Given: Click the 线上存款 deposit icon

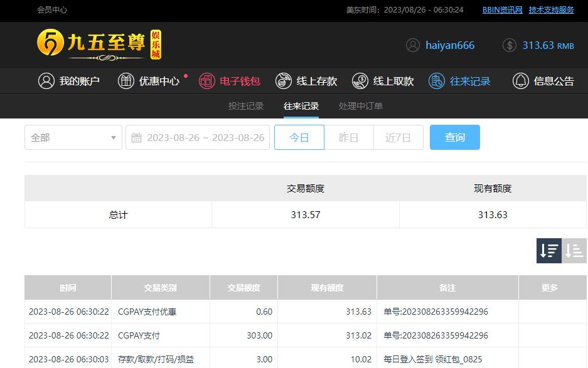Looking at the screenshot, I should [x=284, y=81].
